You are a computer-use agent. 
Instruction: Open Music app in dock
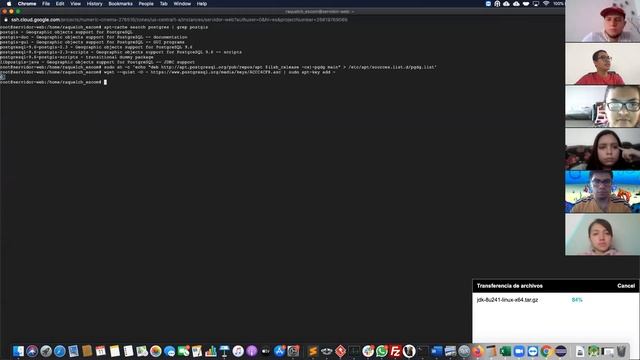(238, 351)
